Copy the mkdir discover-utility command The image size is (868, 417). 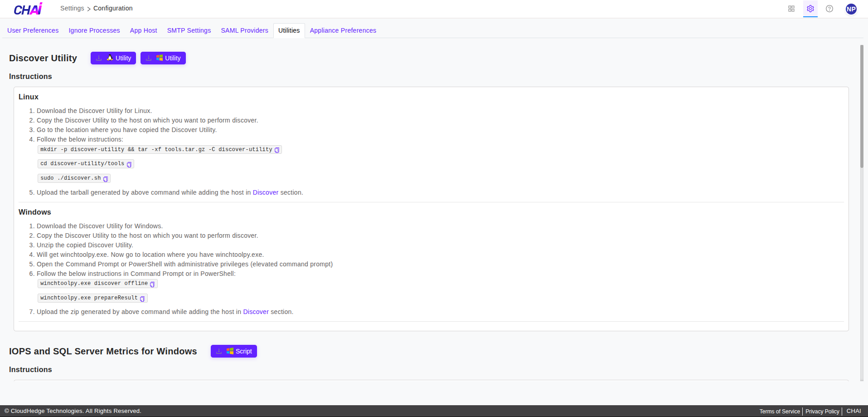[277, 150]
